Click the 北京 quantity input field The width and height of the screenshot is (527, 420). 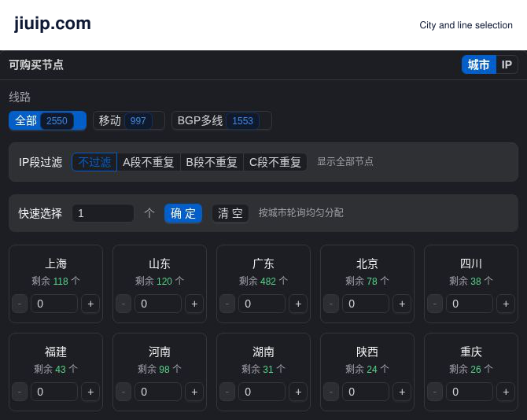(x=366, y=304)
